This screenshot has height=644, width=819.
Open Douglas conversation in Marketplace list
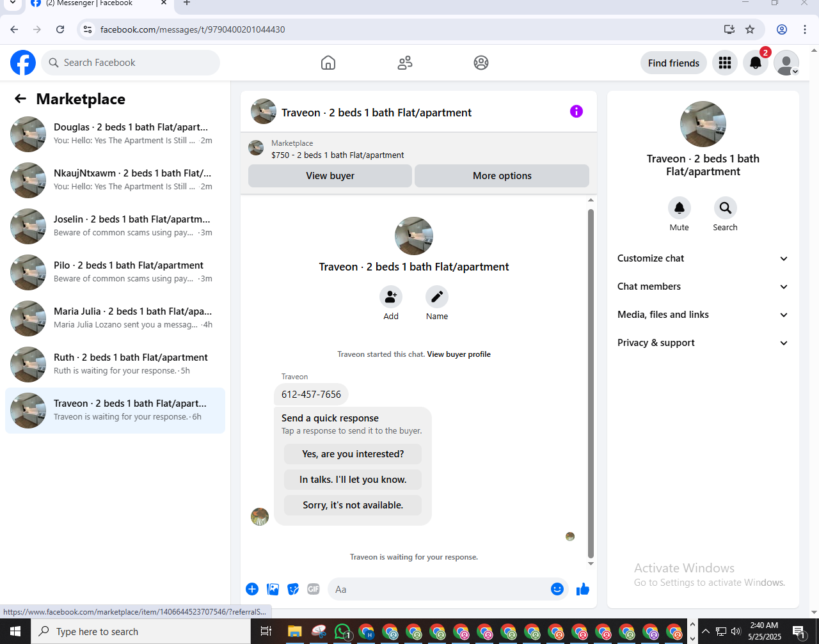(x=115, y=134)
